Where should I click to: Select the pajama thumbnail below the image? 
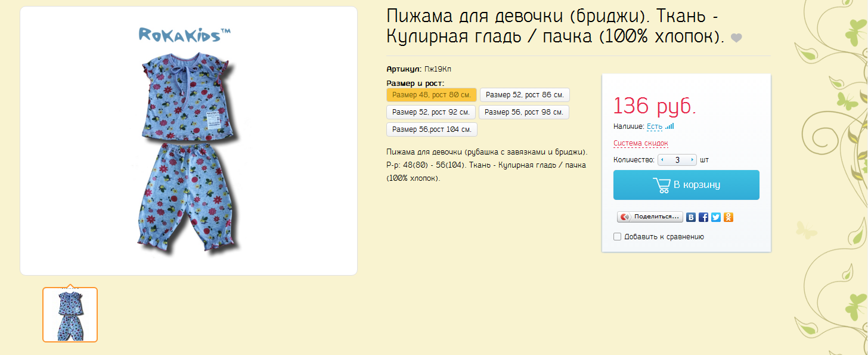(70, 314)
